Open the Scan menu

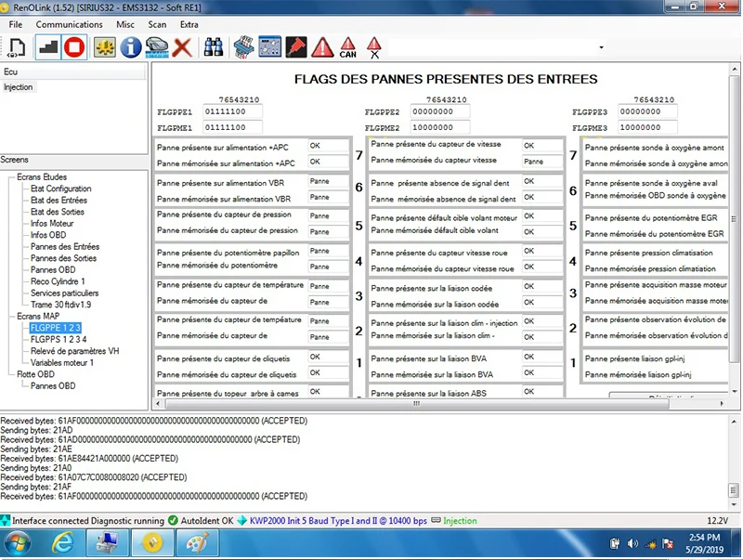click(157, 25)
